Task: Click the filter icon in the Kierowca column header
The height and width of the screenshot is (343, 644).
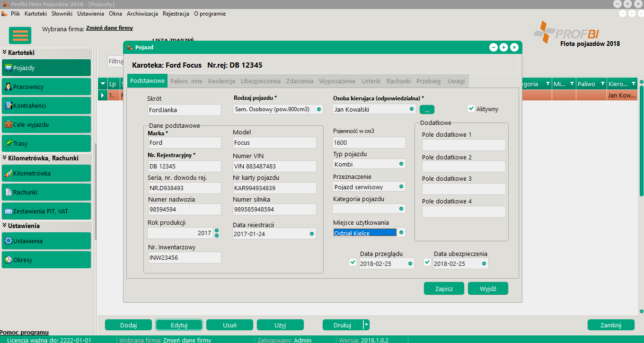Action: point(635,84)
